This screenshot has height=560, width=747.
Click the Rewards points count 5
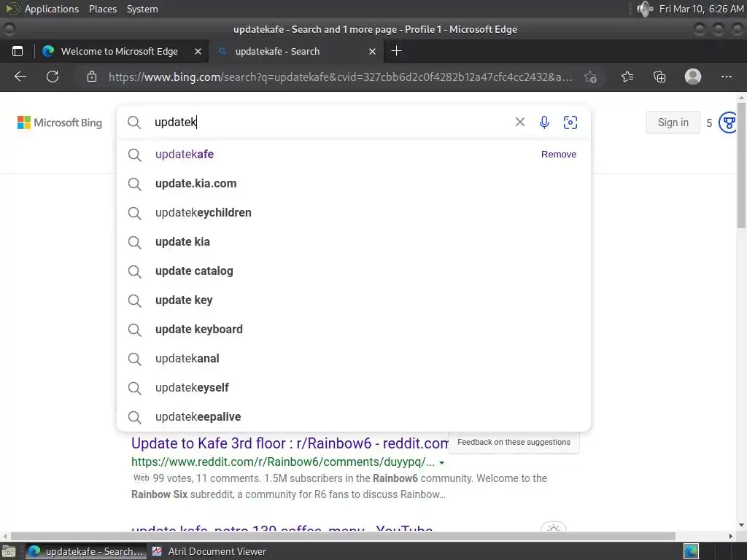[x=709, y=122]
